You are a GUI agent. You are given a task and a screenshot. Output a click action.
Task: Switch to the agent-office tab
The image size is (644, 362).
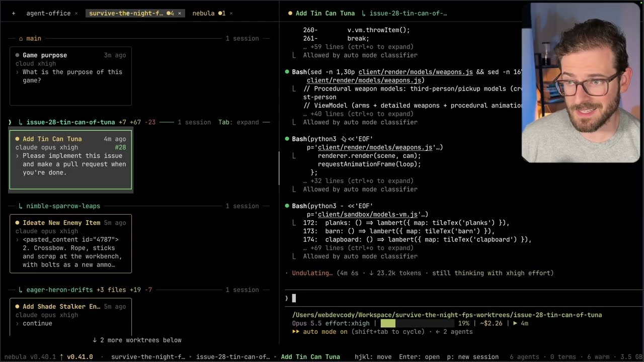click(48, 13)
